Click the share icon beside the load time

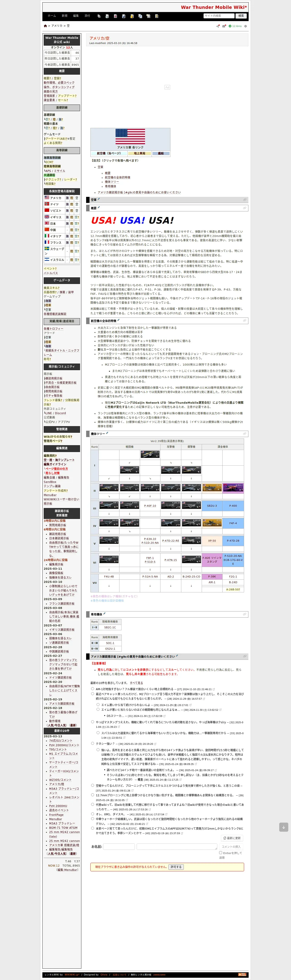pos(218,26)
